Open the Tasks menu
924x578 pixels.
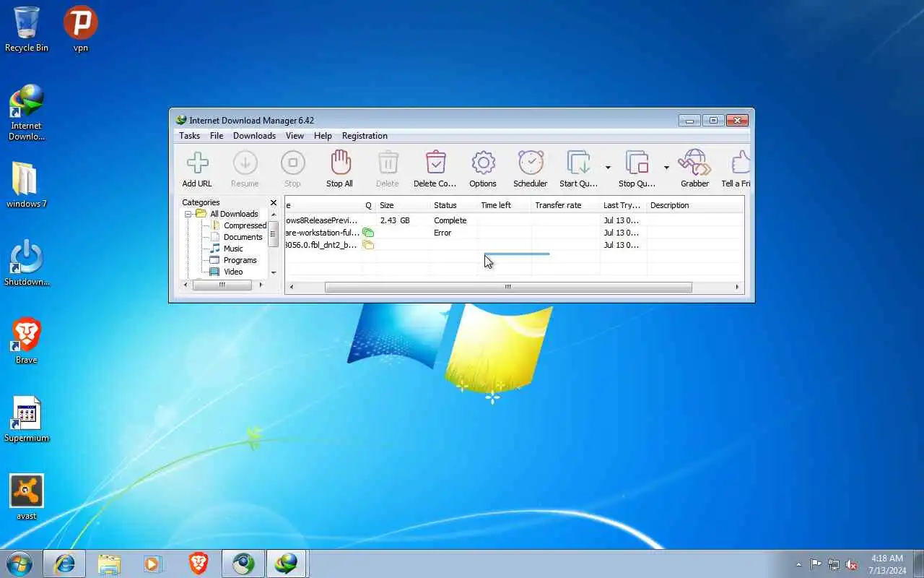189,136
